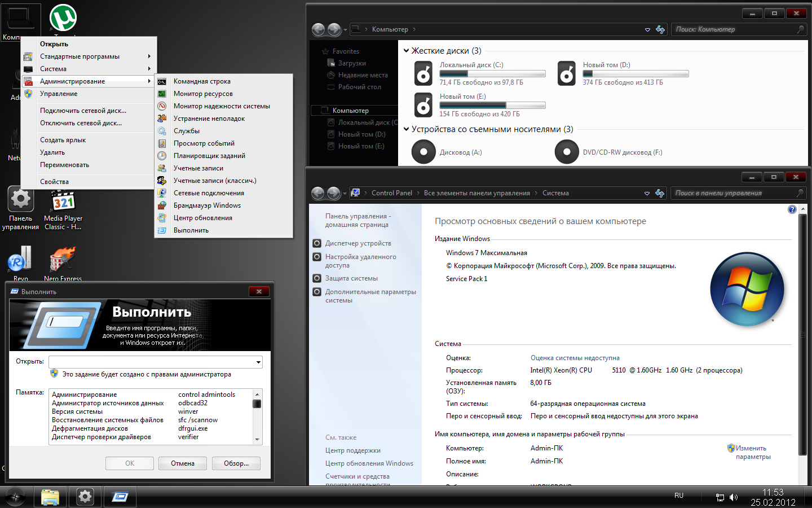
Task: Focus the Control Panel search field
Action: pos(738,193)
